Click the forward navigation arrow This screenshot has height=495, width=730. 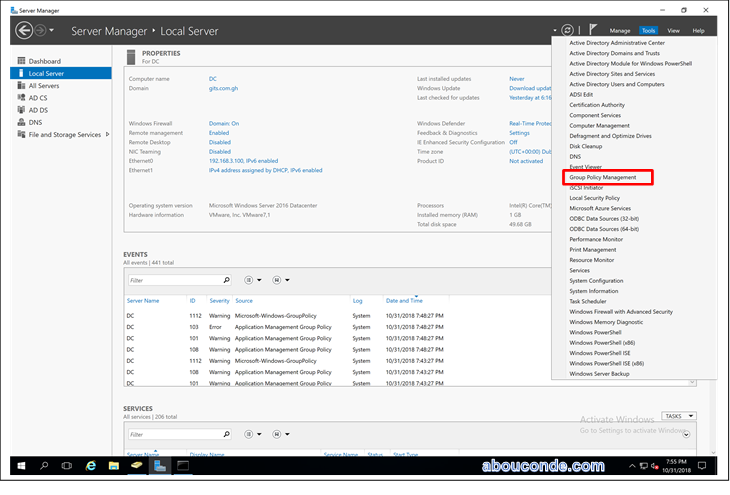click(x=41, y=31)
